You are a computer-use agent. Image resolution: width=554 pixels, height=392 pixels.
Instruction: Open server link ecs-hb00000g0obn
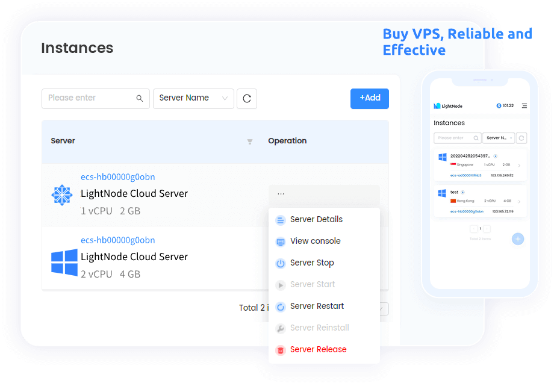(117, 176)
